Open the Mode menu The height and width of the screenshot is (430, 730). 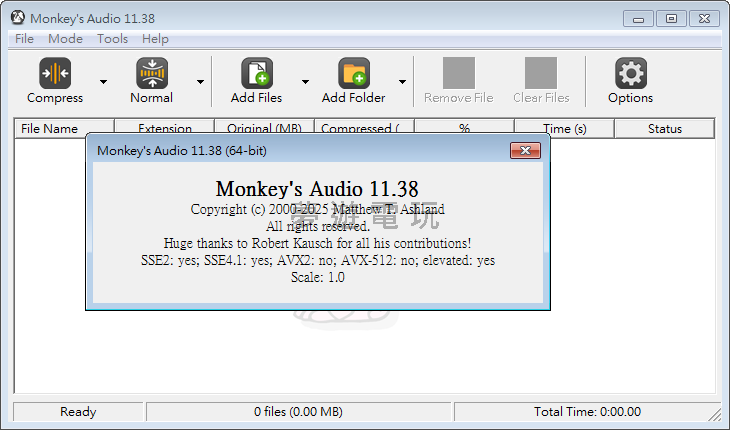(x=65, y=39)
